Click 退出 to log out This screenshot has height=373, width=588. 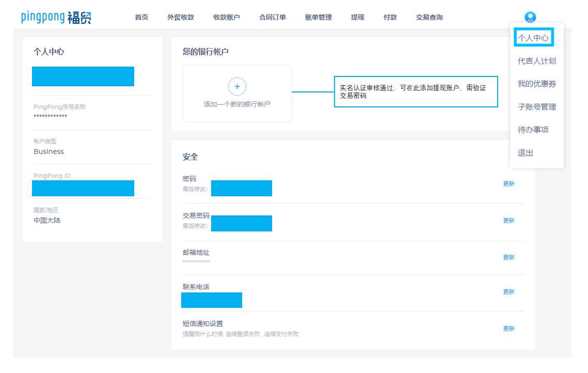pyautogui.click(x=525, y=153)
